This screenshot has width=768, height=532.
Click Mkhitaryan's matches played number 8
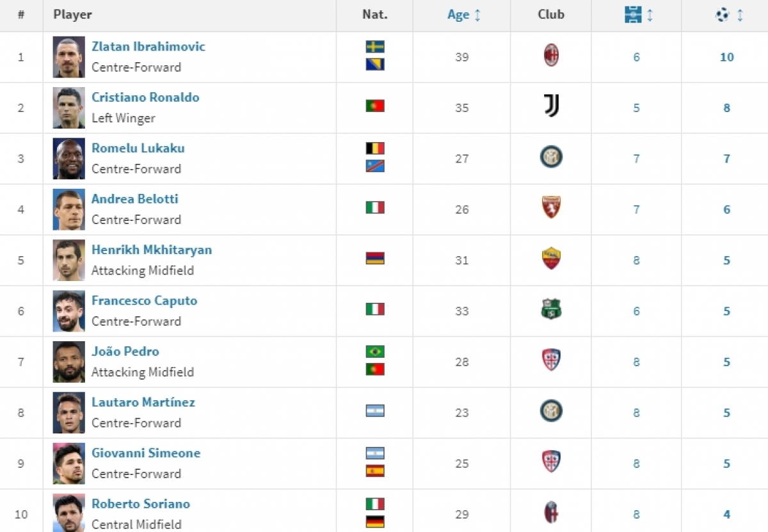(x=636, y=261)
